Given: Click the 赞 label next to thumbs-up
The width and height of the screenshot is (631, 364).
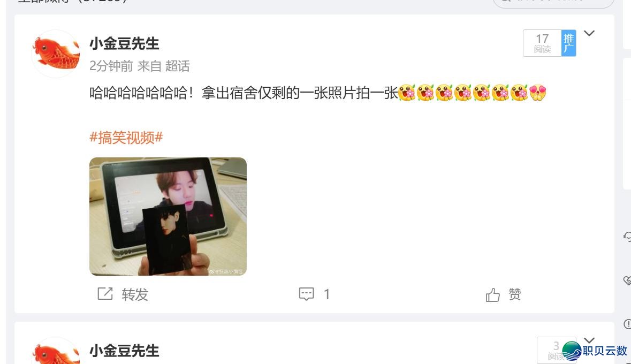Looking at the screenshot, I should tap(515, 294).
